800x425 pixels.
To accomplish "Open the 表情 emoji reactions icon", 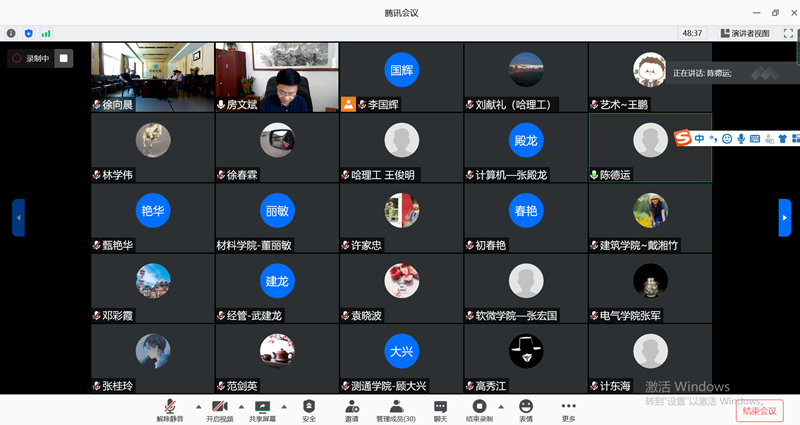I will click(526, 410).
